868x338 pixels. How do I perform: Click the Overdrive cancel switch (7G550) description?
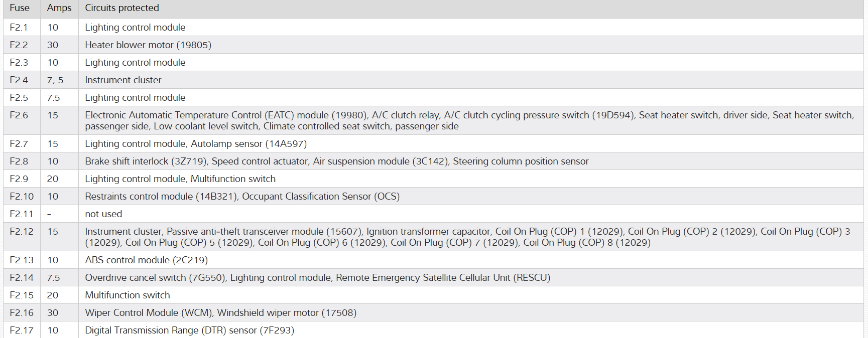(x=155, y=278)
